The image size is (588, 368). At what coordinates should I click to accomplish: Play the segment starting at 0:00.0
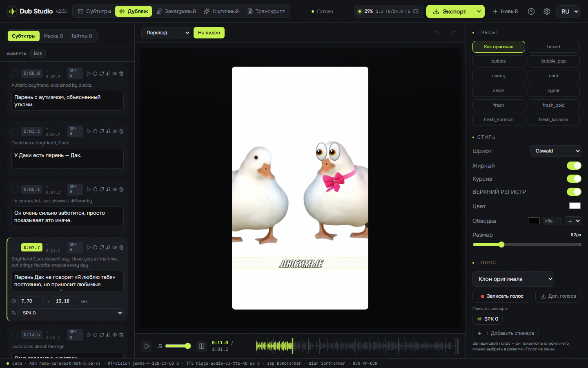point(89,74)
